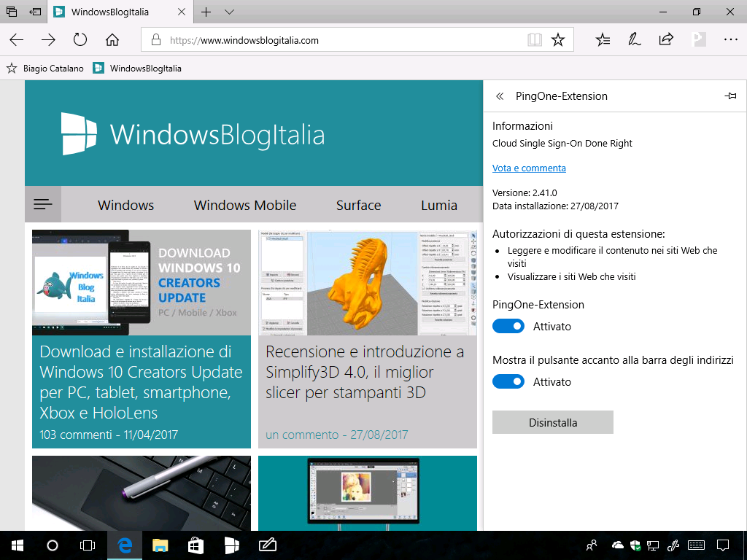Open article Recensione e introduzione a Simplify3D
This screenshot has height=560, width=747.
click(x=365, y=372)
